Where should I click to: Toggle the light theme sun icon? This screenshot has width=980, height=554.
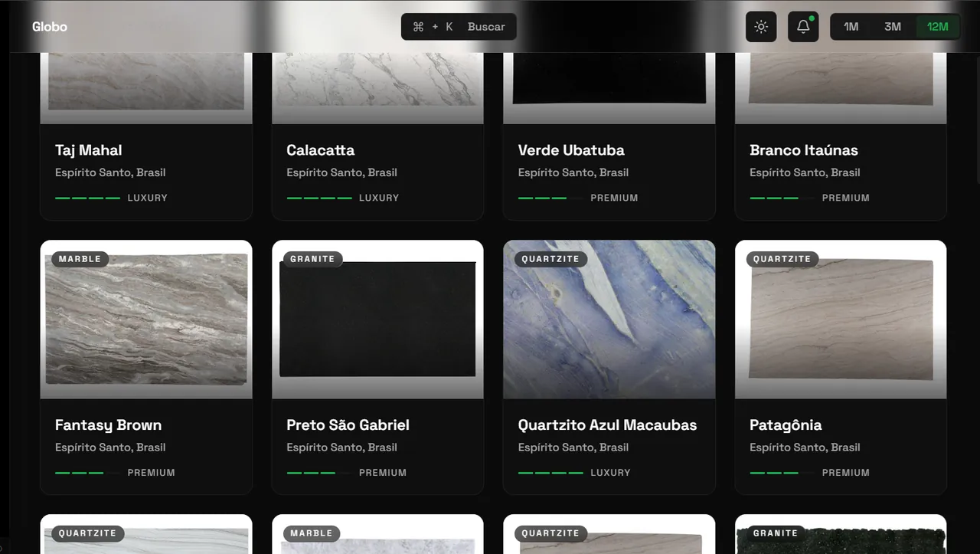tap(761, 27)
